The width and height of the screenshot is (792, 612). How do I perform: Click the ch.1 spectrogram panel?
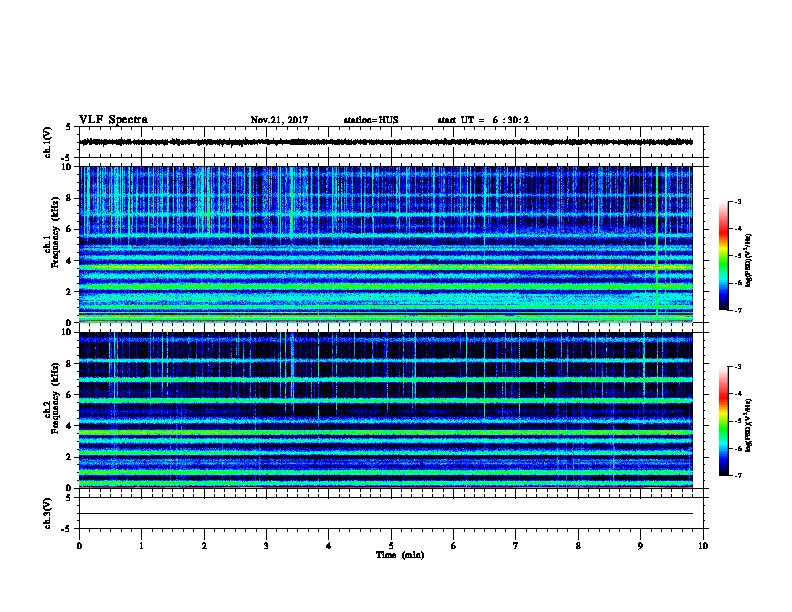click(386, 244)
